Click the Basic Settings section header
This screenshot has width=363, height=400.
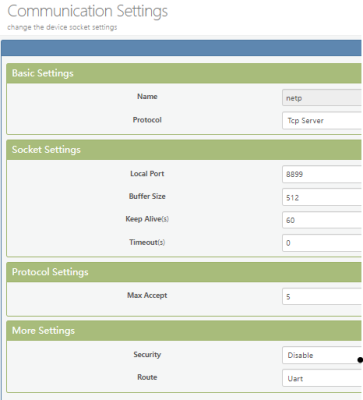(184, 73)
